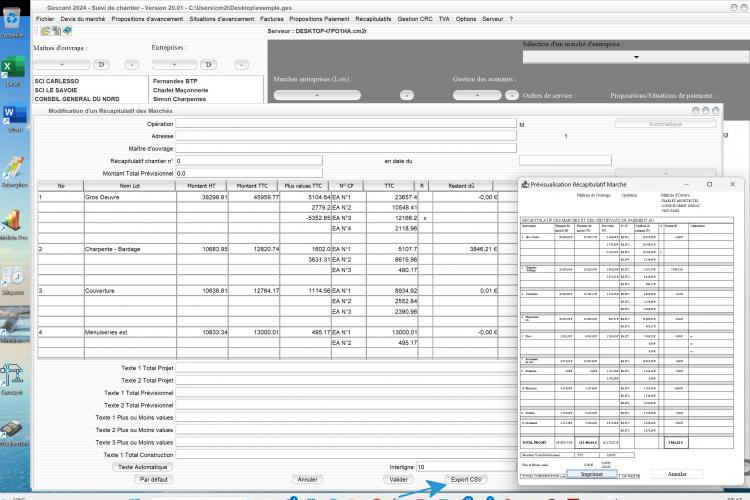Click the blue globe toolbar icon
This screenshot has height=500, width=750.
[x=67, y=31]
